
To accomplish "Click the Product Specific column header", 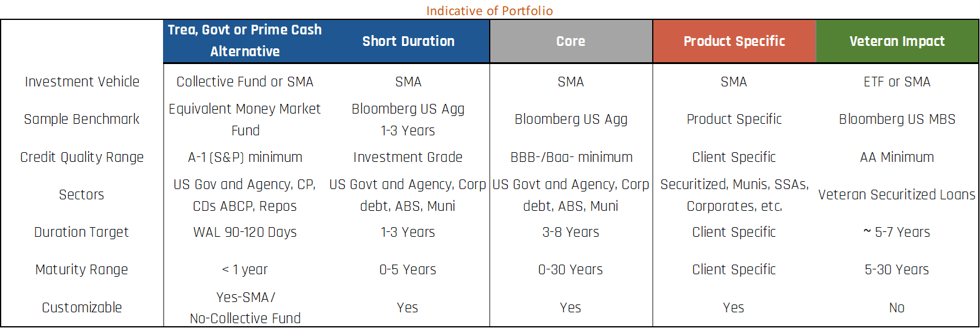I will click(734, 41).
